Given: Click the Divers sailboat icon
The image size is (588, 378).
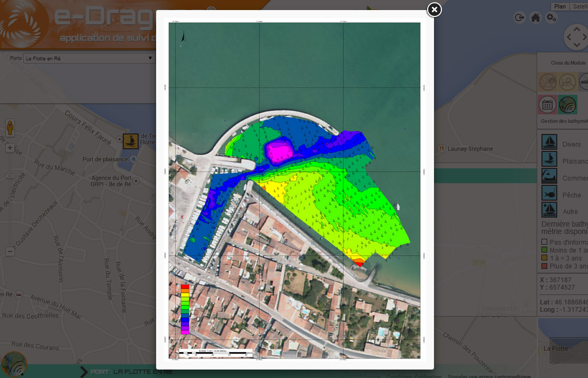Looking at the screenshot, I should tap(549, 142).
